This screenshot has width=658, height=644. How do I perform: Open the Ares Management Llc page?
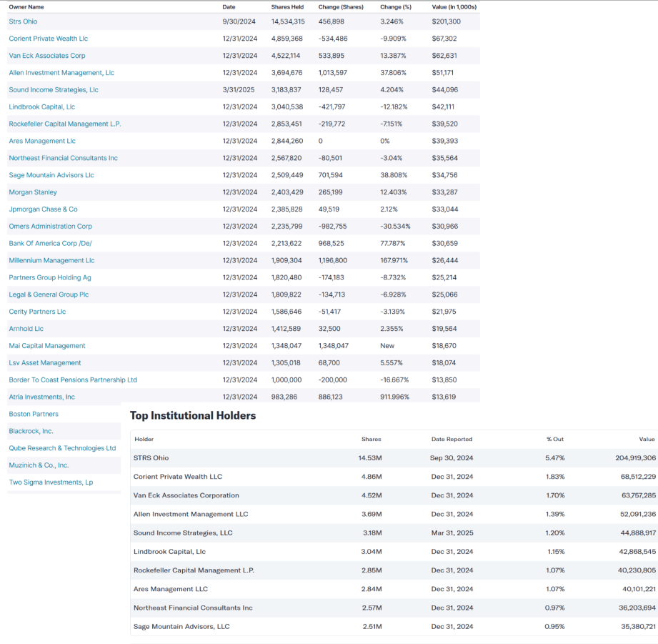[43, 141]
